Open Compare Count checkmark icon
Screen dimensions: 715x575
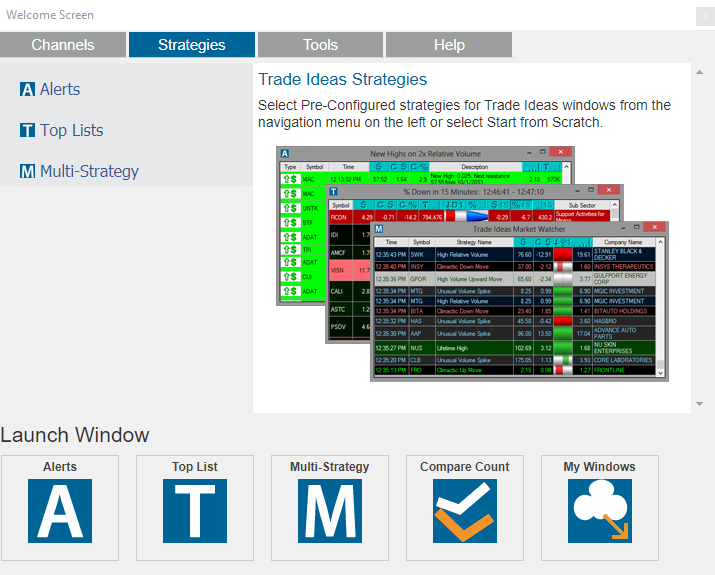tap(465, 510)
